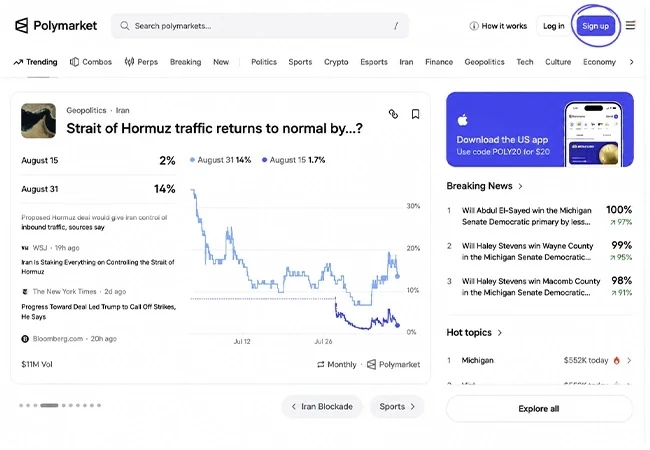
Task: Open the Perps section icon
Action: pos(129,62)
